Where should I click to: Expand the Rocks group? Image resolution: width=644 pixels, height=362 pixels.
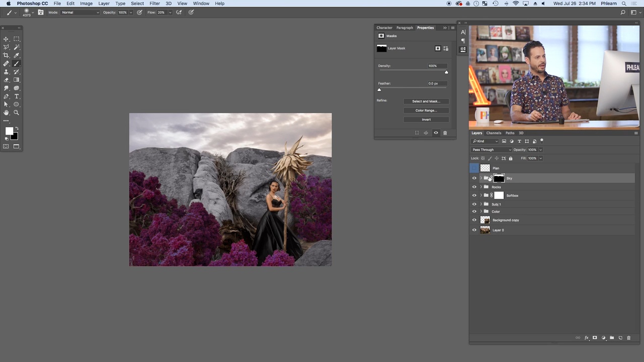(x=481, y=187)
